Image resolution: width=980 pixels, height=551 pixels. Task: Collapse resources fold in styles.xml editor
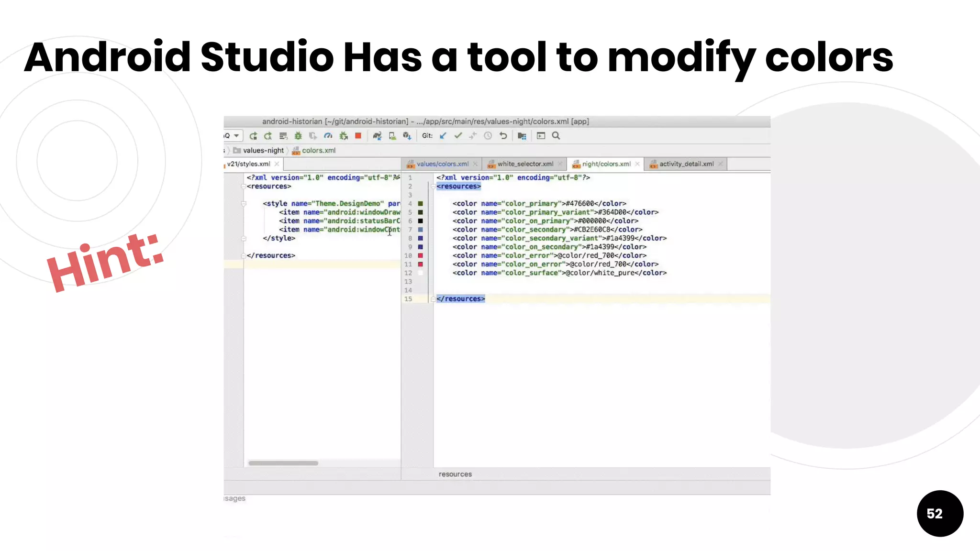click(x=244, y=187)
